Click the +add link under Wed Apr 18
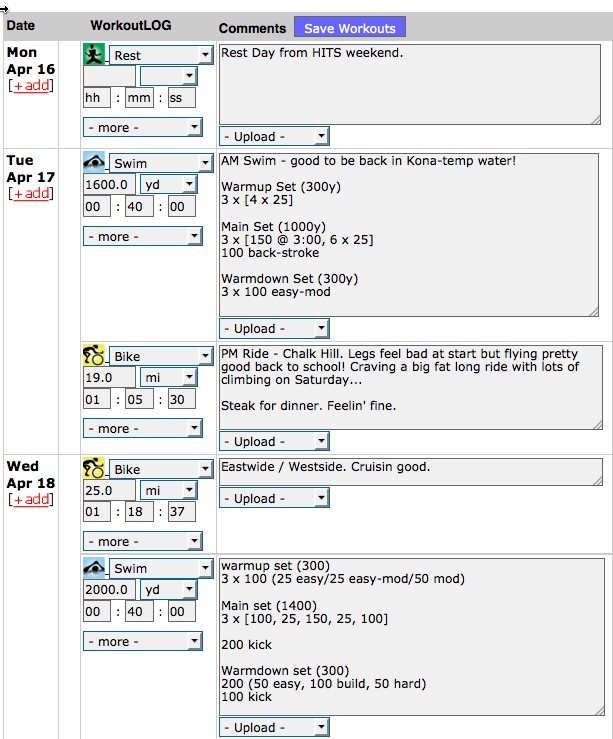Screen dimensions: 613x739 pos(31,500)
